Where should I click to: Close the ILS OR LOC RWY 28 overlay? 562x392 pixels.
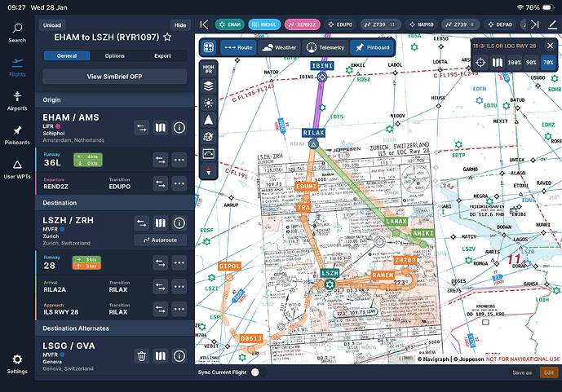pyautogui.click(x=550, y=46)
